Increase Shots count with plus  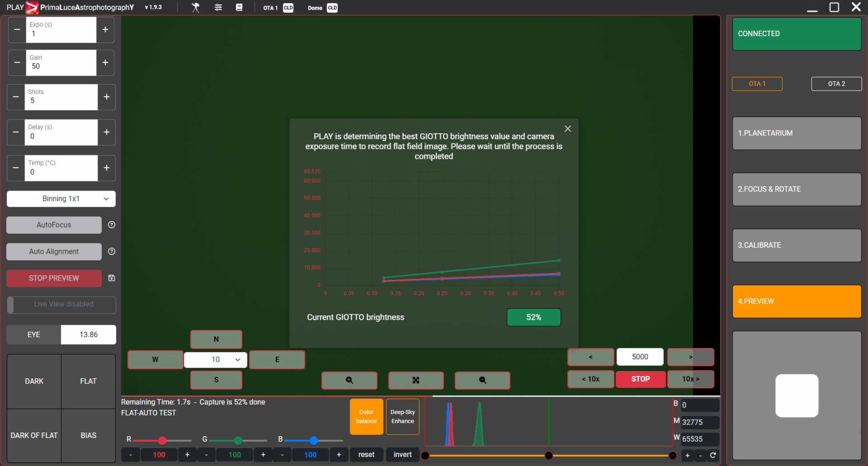click(107, 97)
